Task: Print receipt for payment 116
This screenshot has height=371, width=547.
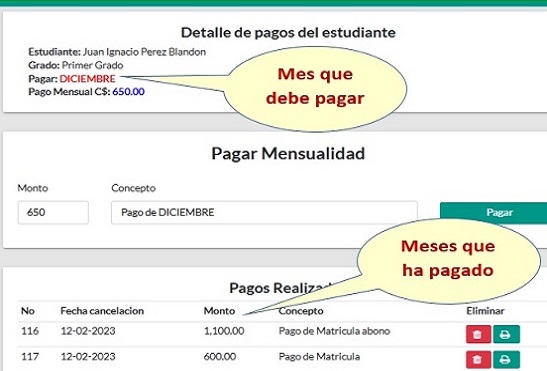Action: [x=506, y=334]
